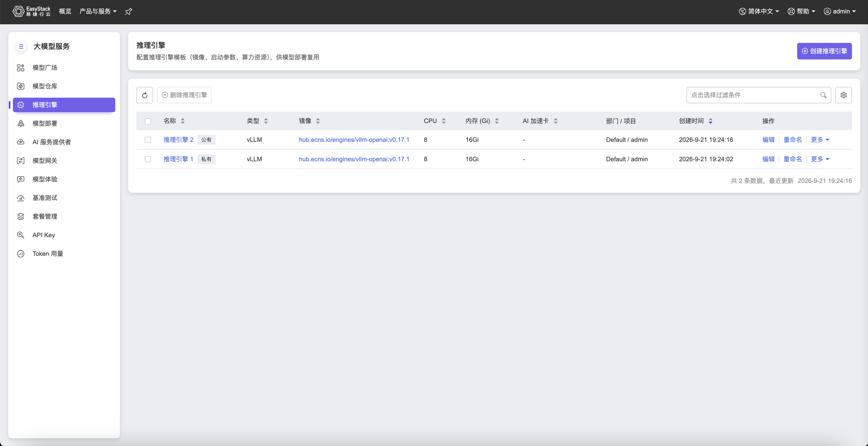Open 产品与服务 dropdown menu
868x446 pixels.
tap(98, 11)
